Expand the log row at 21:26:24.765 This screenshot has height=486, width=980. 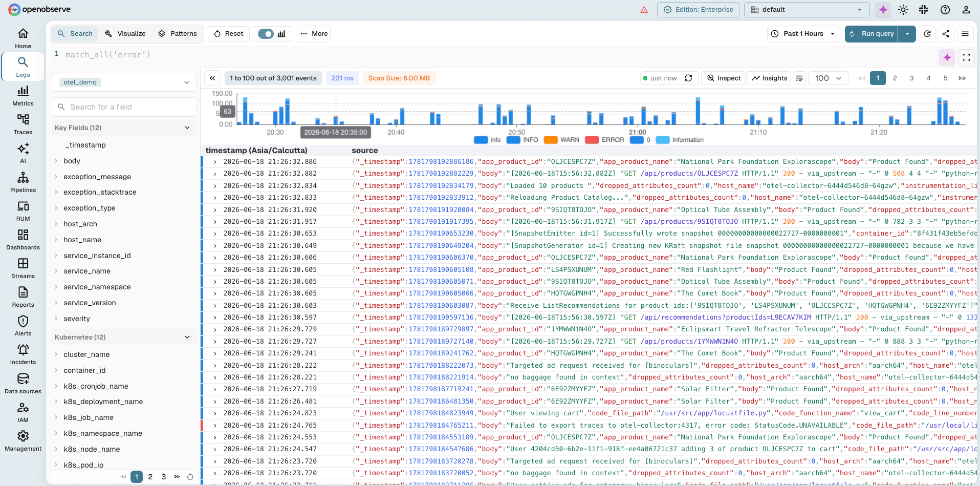point(215,425)
